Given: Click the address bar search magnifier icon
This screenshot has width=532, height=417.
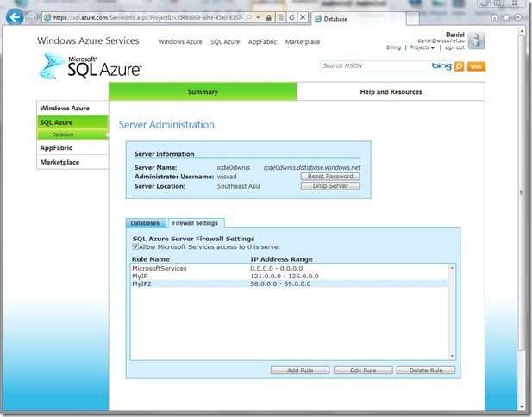Looking at the screenshot, I should pos(249,17).
